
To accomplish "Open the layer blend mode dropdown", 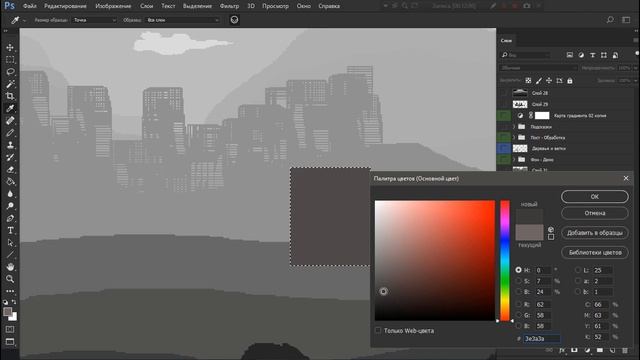I will point(539,68).
